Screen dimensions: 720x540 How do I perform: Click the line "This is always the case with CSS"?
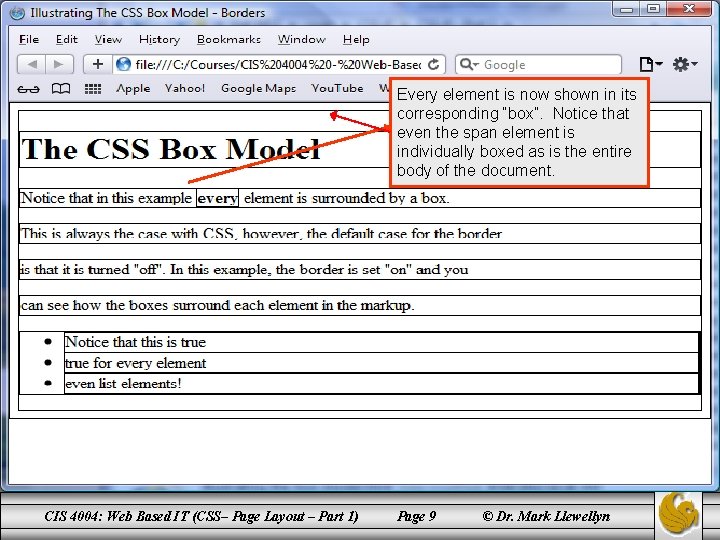[x=360, y=234]
